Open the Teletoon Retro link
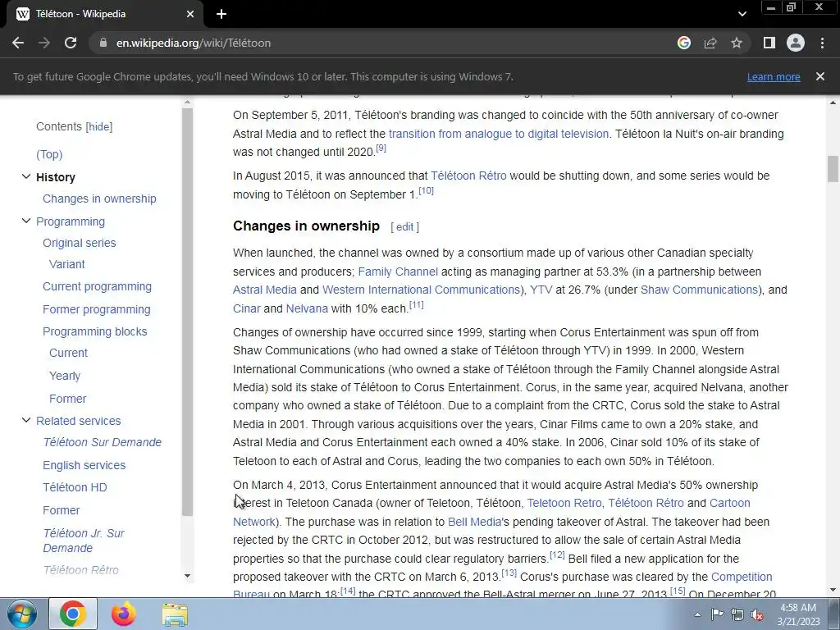Image resolution: width=840 pixels, height=630 pixels. point(564,503)
